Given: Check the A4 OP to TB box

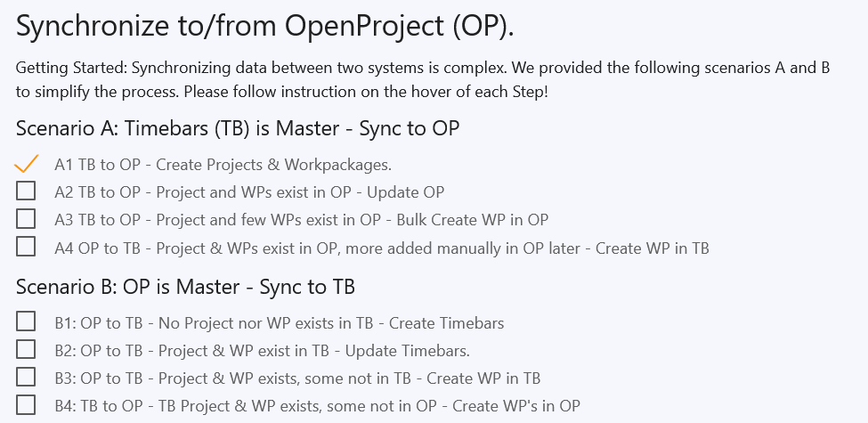Looking at the screenshot, I should (x=26, y=247).
